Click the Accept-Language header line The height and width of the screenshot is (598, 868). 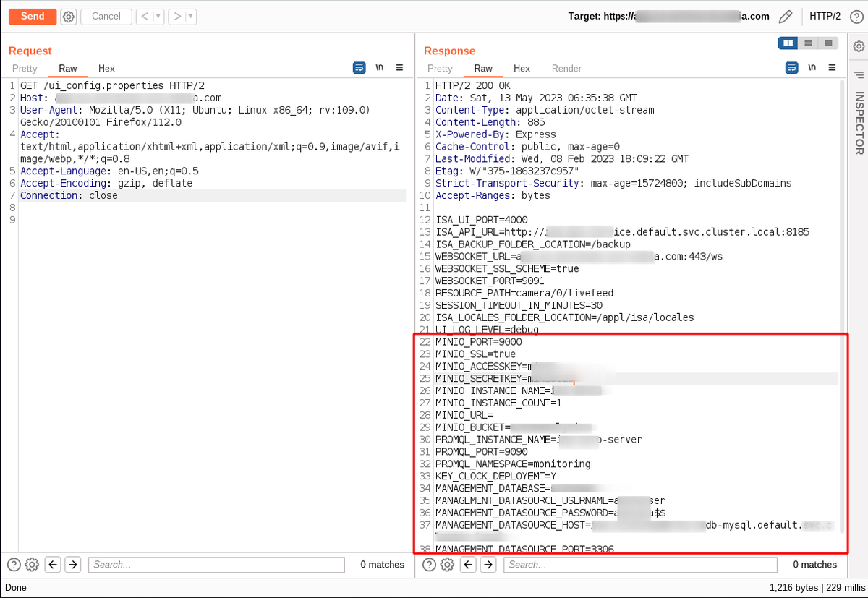(109, 171)
